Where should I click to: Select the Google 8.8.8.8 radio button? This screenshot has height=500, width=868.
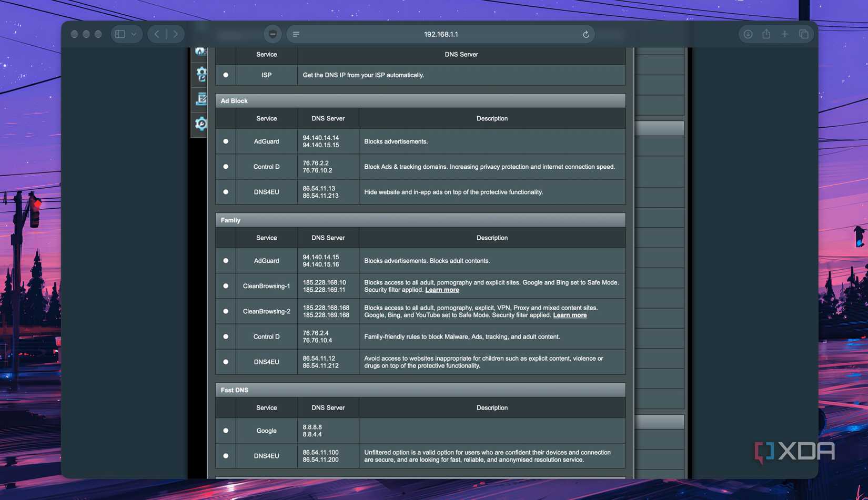pos(226,431)
